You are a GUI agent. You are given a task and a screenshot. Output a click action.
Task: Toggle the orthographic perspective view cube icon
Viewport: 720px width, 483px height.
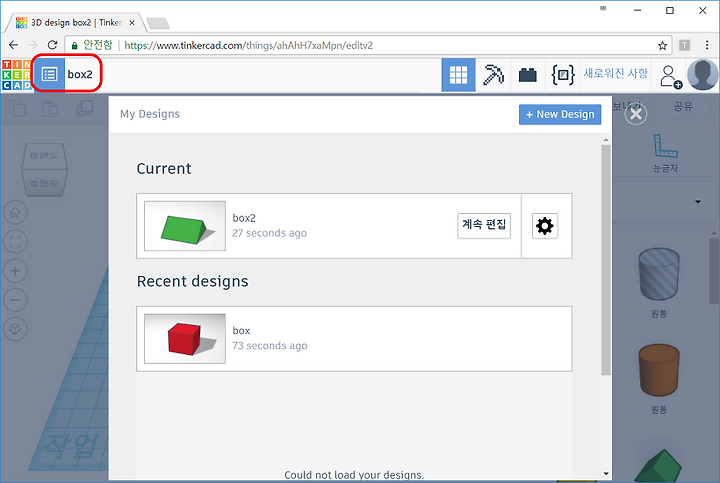(x=15, y=329)
